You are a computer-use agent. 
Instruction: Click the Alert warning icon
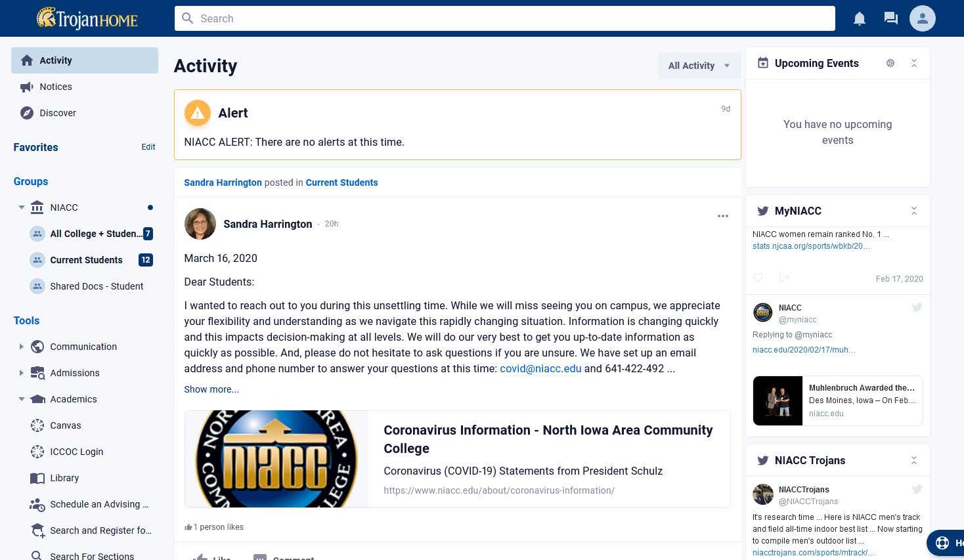pyautogui.click(x=198, y=113)
